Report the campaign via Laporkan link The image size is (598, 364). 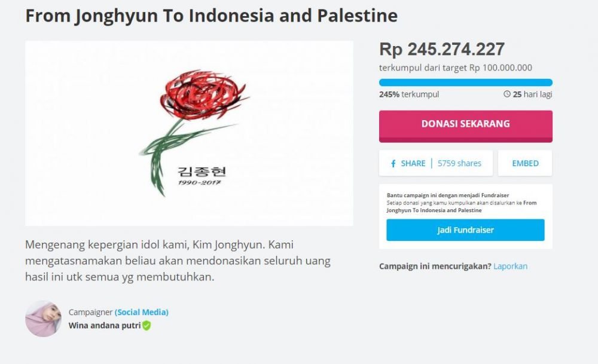point(510,266)
